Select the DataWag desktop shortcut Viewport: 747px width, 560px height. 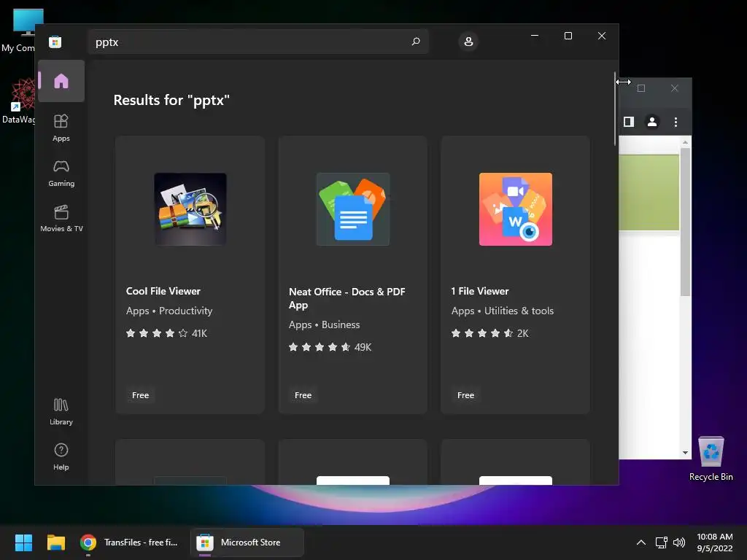click(x=18, y=101)
